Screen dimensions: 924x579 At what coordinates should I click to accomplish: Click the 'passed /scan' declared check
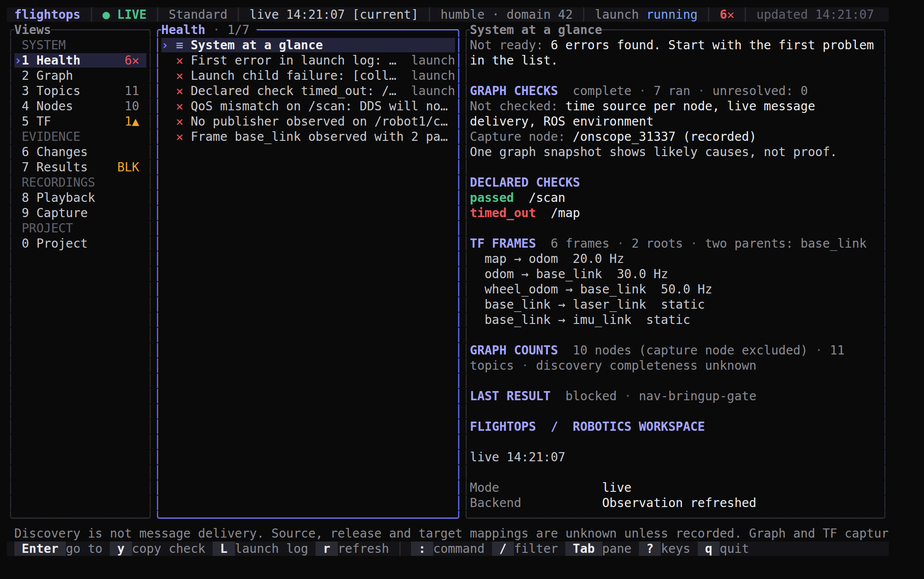pos(517,198)
